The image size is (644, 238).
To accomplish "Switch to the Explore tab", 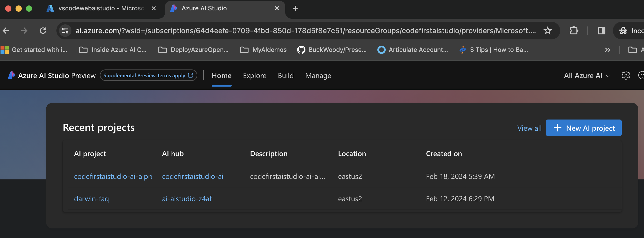I will [254, 75].
